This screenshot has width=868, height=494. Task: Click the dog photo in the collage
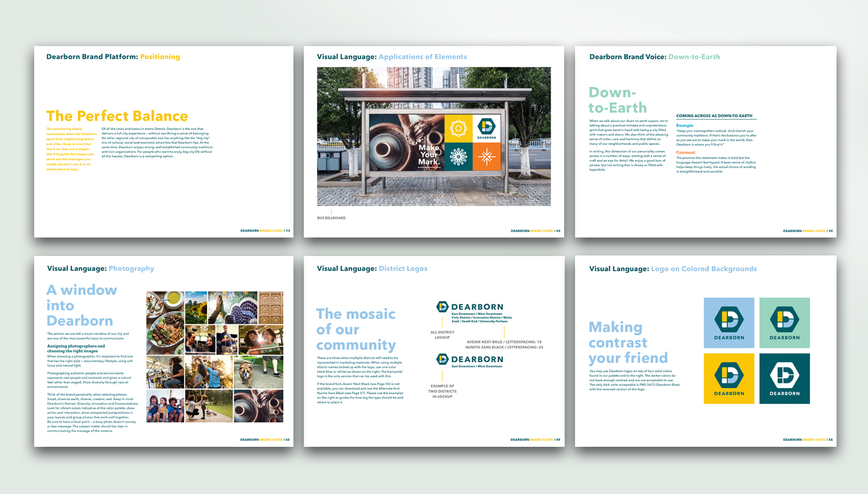(258, 373)
